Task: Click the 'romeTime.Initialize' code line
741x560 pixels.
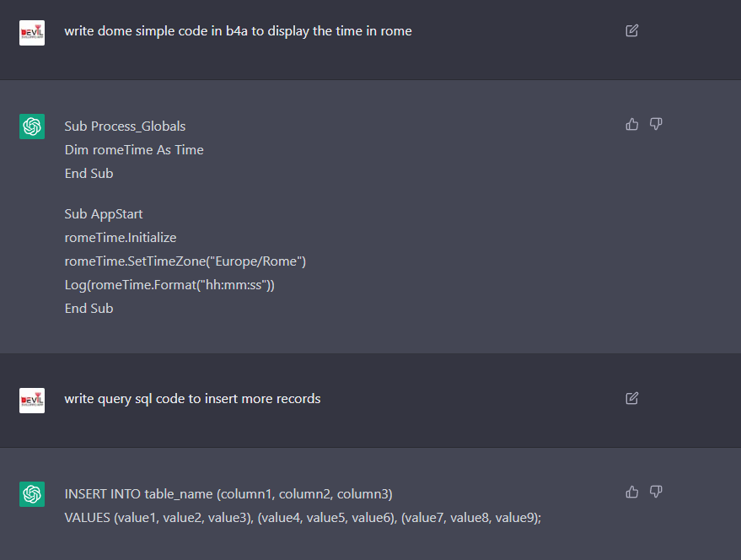Action: 121,238
